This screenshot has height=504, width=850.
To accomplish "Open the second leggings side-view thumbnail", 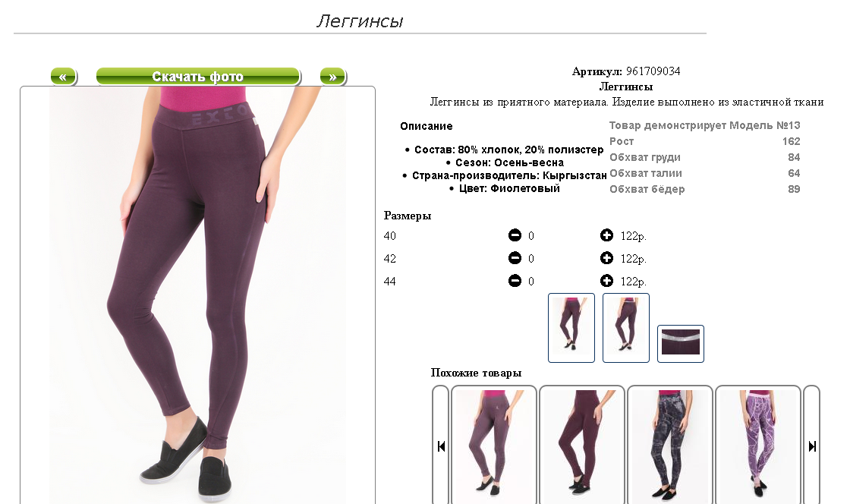I will (x=626, y=328).
